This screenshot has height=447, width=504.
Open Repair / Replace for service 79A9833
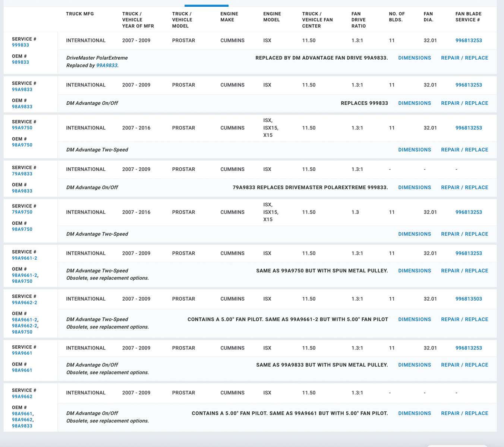[x=464, y=187]
